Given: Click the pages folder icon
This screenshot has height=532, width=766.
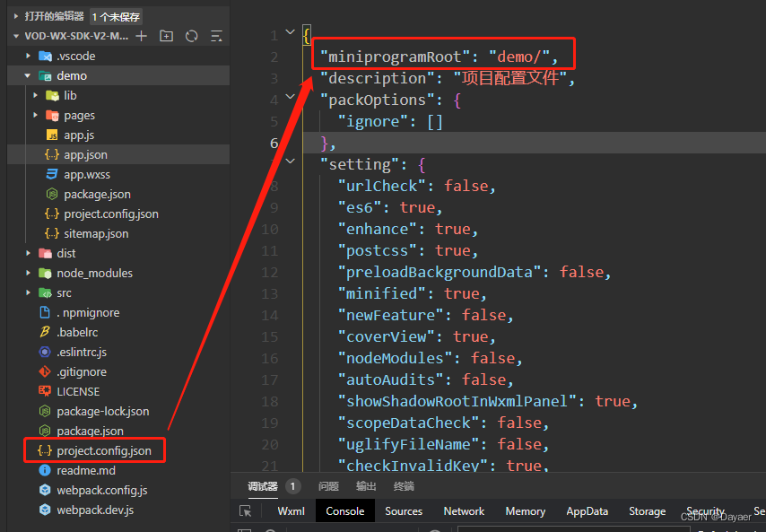Looking at the screenshot, I should coord(52,116).
